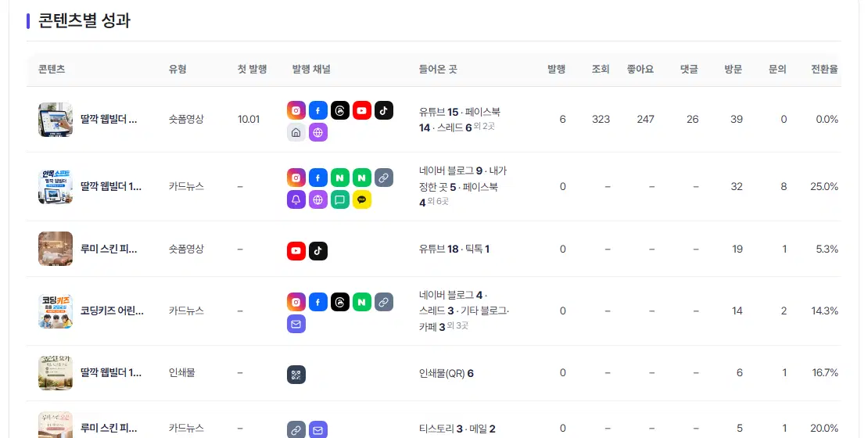Viewport: 868px width, 438px height.
Task: Expand the '외 3곳' more sources link
Action: (457, 325)
